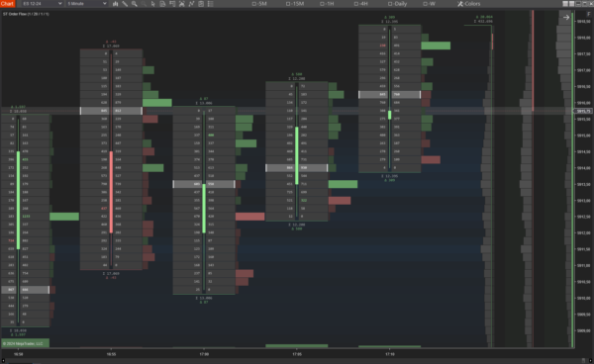The image size is (594, 364).
Task: Click the 5909,00 price axis label
Action: (584, 330)
